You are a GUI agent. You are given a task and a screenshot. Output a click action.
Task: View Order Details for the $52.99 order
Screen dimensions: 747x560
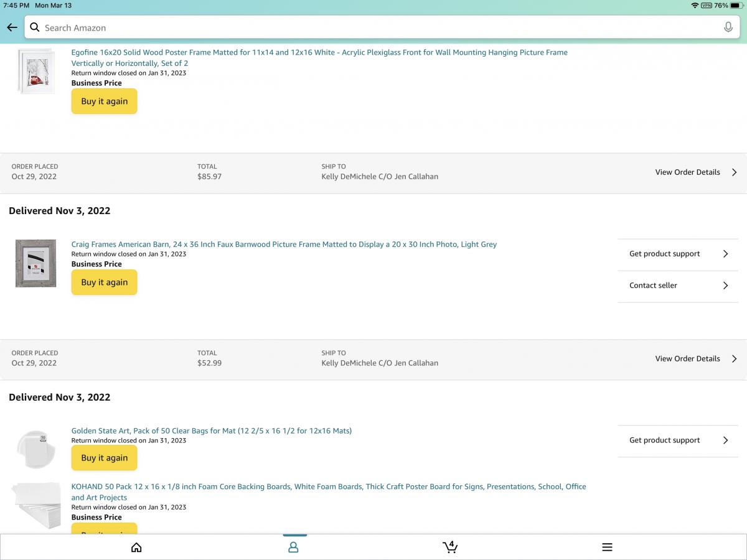coord(687,358)
